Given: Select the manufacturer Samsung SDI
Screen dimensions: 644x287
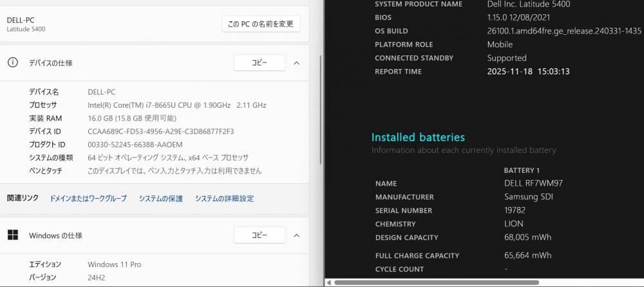Looking at the screenshot, I should click(x=530, y=197).
